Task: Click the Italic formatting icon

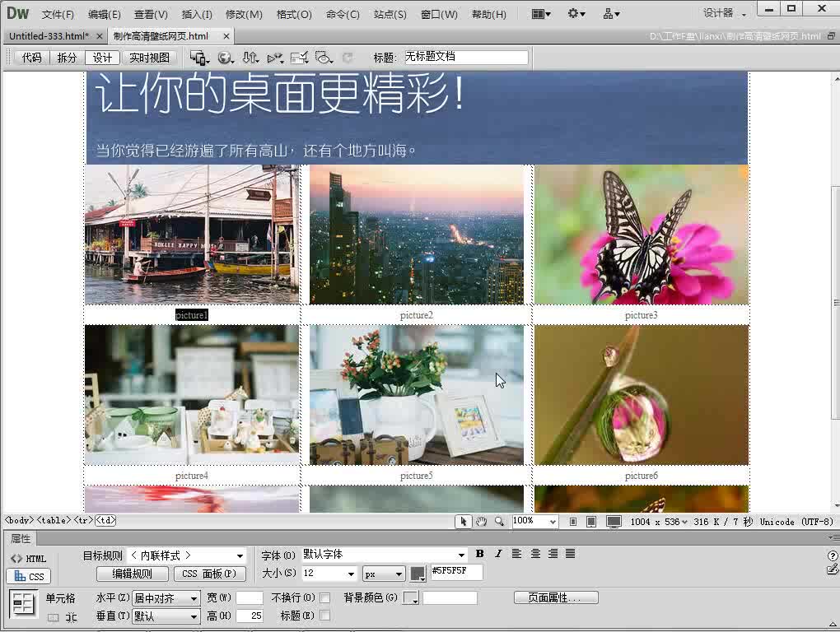Action: pos(498,554)
